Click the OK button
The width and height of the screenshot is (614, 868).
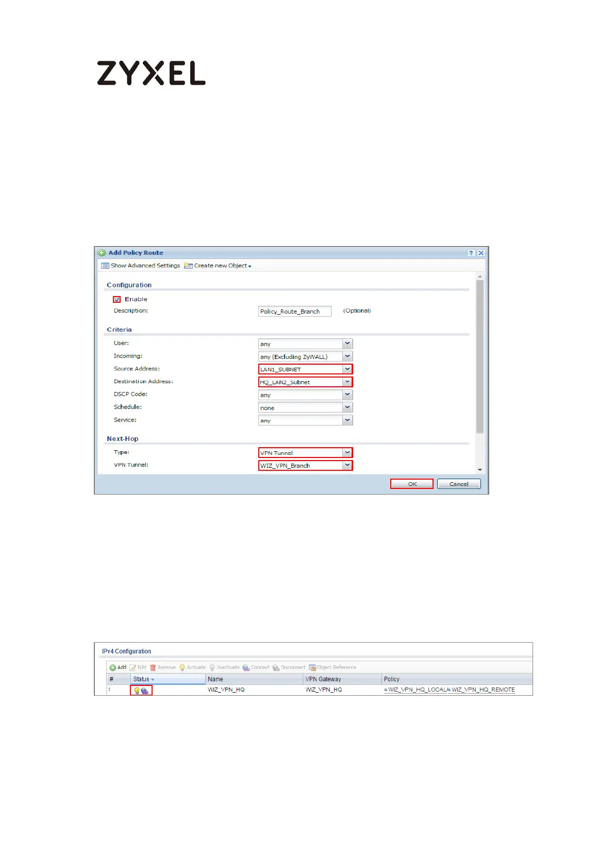[412, 484]
